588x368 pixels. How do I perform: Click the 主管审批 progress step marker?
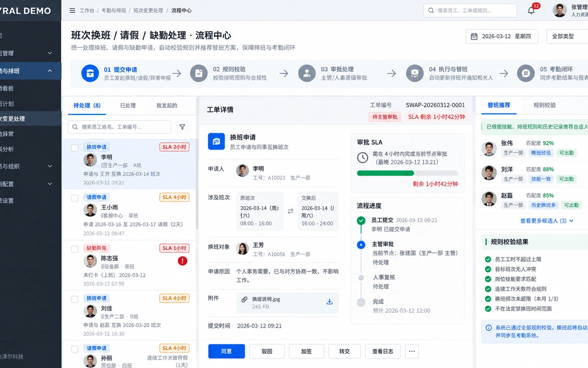(361, 245)
